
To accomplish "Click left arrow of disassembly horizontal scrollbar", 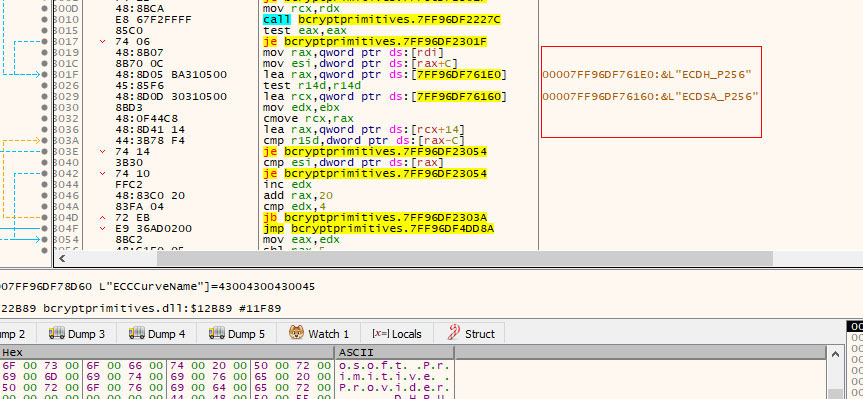I will tap(62, 258).
